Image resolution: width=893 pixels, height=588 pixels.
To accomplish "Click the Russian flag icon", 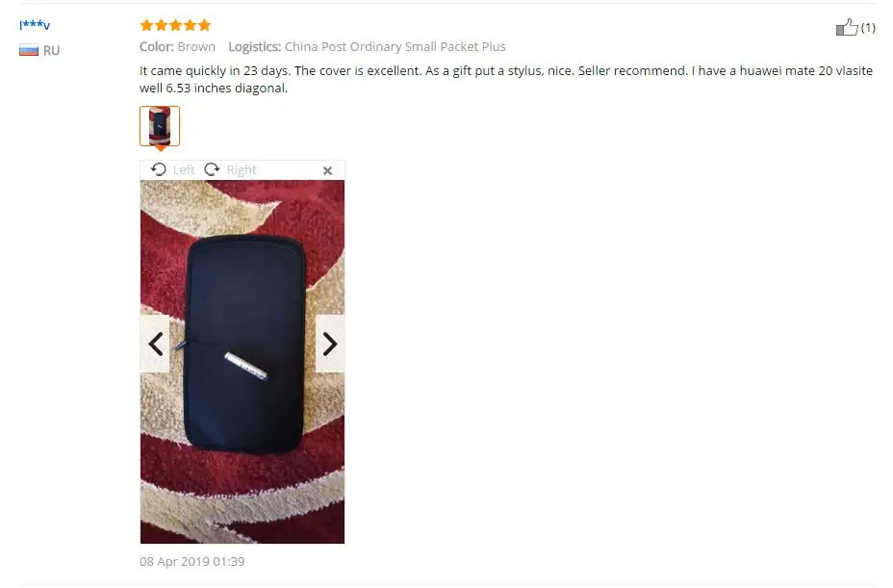I will point(29,50).
